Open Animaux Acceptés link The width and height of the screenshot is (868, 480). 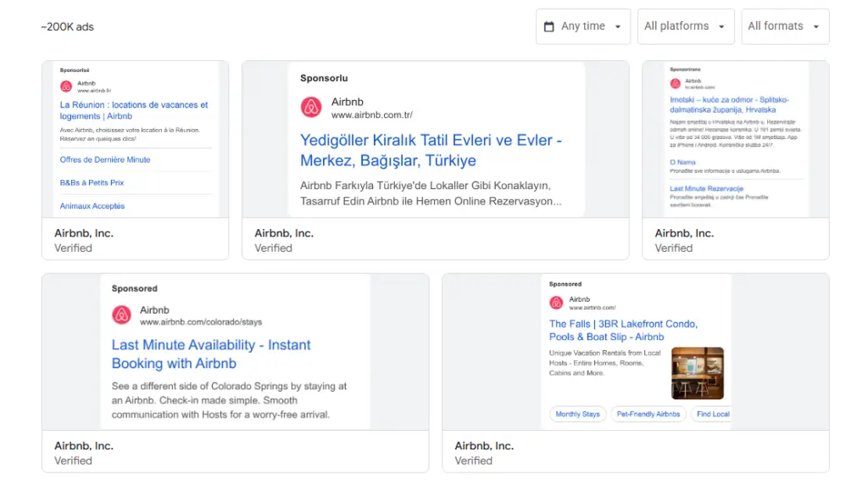click(92, 206)
